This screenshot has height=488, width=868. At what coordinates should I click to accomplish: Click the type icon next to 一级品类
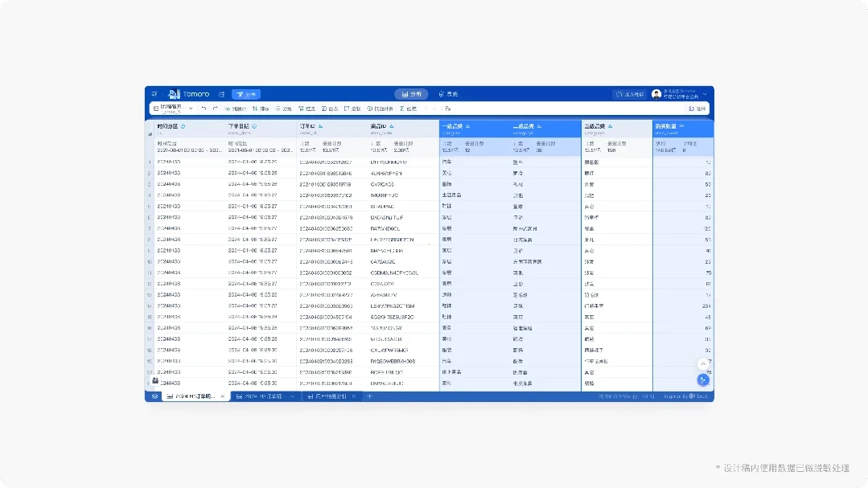coord(468,126)
